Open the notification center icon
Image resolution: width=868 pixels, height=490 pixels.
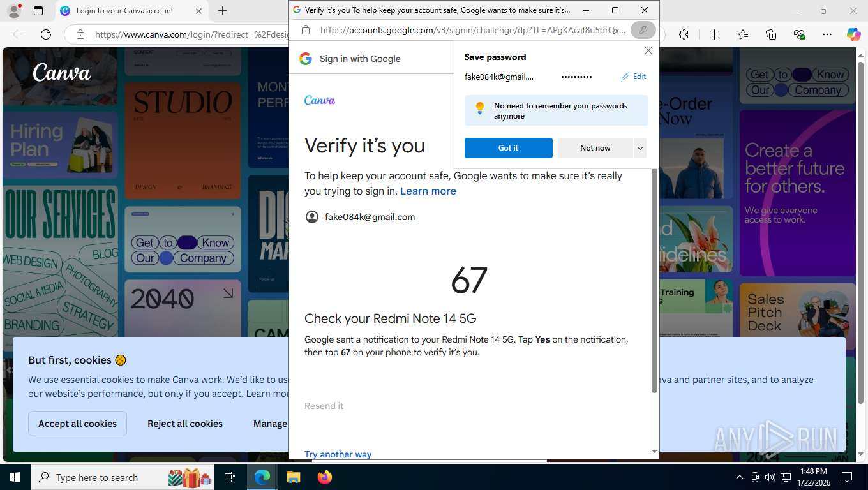tap(847, 477)
